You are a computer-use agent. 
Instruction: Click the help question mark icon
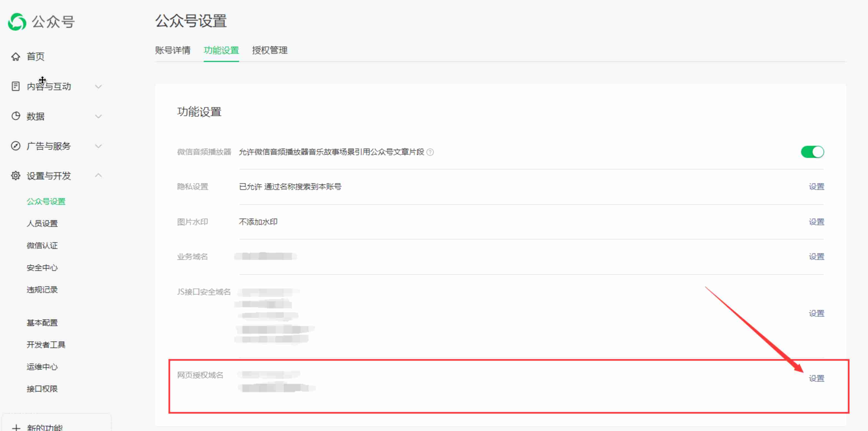tap(430, 152)
